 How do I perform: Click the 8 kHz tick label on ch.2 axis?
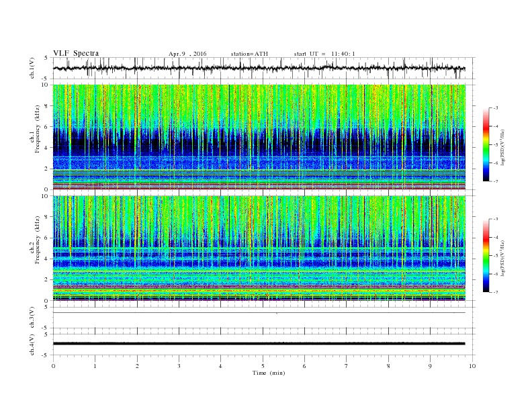pyautogui.click(x=46, y=217)
